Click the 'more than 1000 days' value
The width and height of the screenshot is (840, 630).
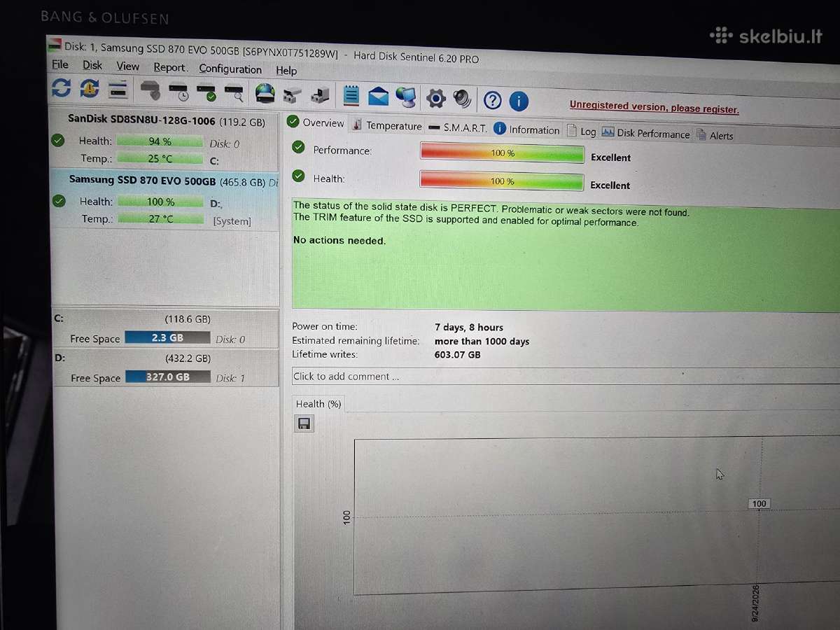click(x=482, y=342)
